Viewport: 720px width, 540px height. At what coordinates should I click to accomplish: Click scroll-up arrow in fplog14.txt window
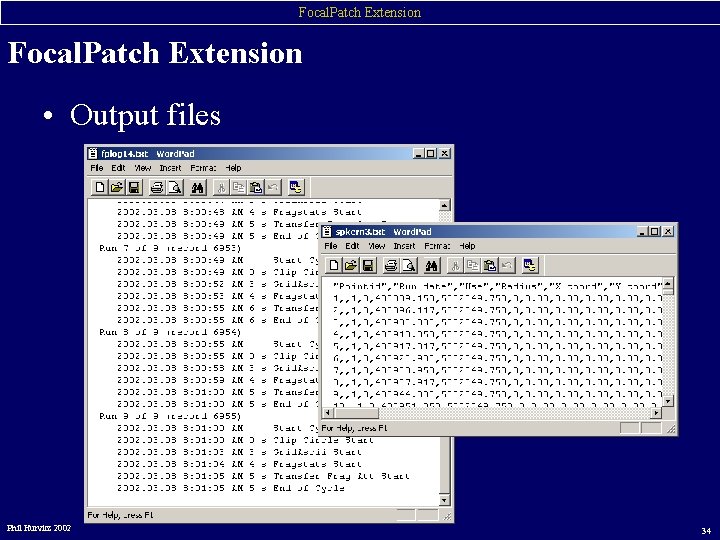pos(444,205)
